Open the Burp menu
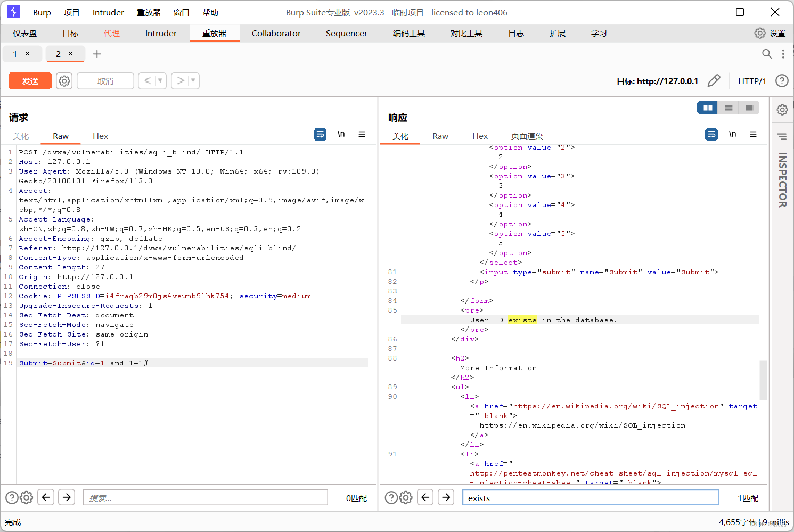Image resolution: width=794 pixels, height=532 pixels. [x=42, y=12]
